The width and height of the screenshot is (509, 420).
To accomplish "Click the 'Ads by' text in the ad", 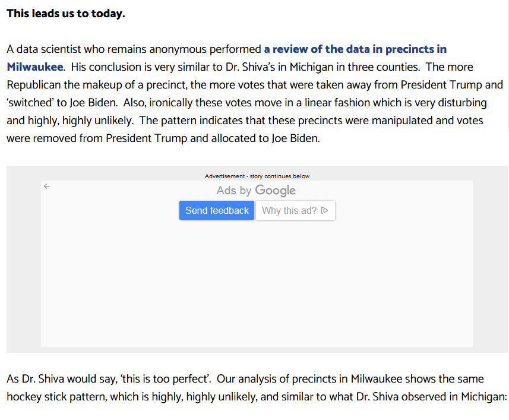I will (x=234, y=190).
